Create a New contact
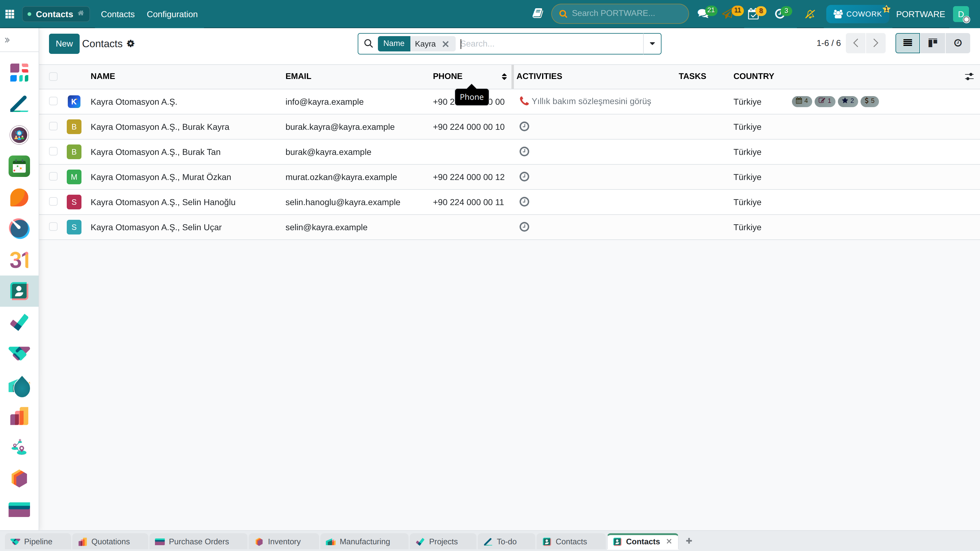Viewport: 980px width, 551px height. click(x=64, y=44)
